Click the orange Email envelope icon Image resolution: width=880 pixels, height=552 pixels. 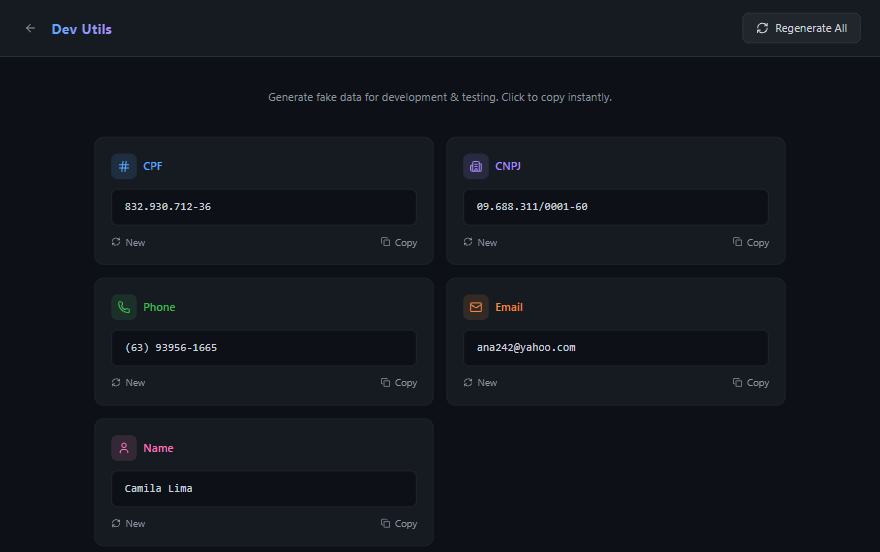tap(475, 307)
